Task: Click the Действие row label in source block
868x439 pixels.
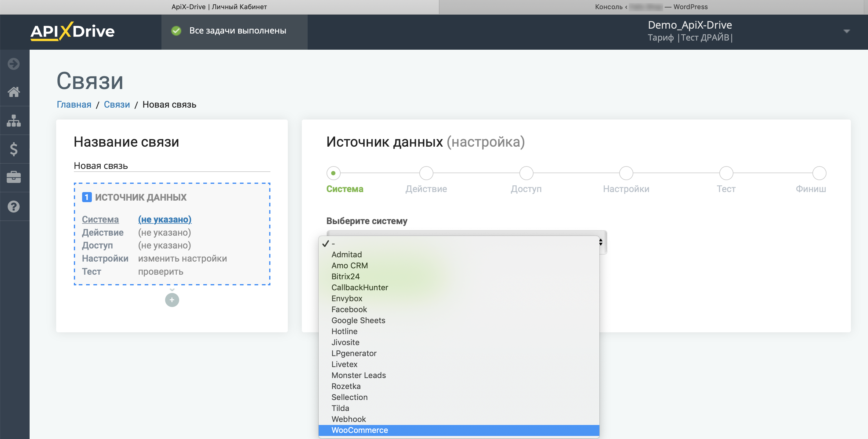Action: pos(103,232)
